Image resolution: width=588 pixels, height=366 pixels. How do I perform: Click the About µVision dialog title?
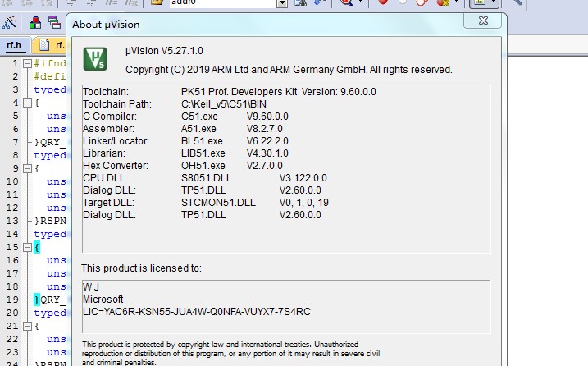pyautogui.click(x=106, y=25)
